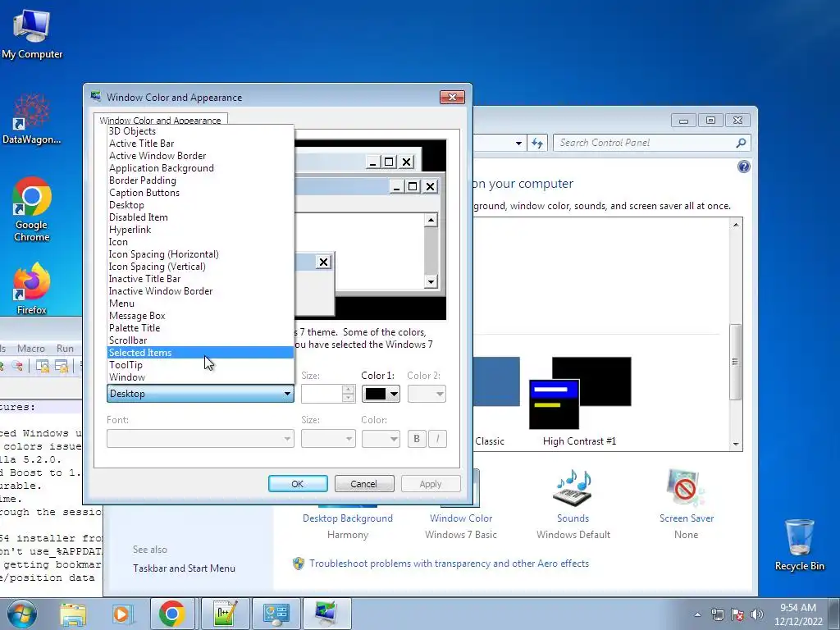Click the Control Panel address refresh button

click(x=536, y=143)
